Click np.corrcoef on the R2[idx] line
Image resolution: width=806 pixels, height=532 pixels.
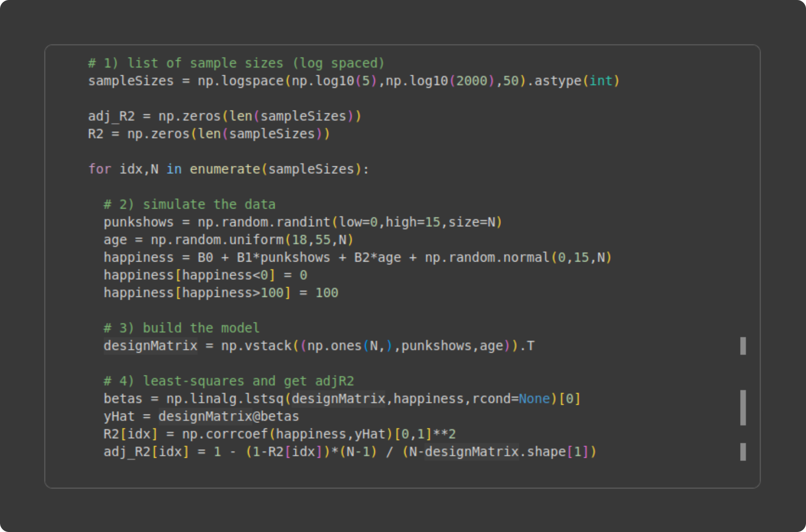coord(225,434)
